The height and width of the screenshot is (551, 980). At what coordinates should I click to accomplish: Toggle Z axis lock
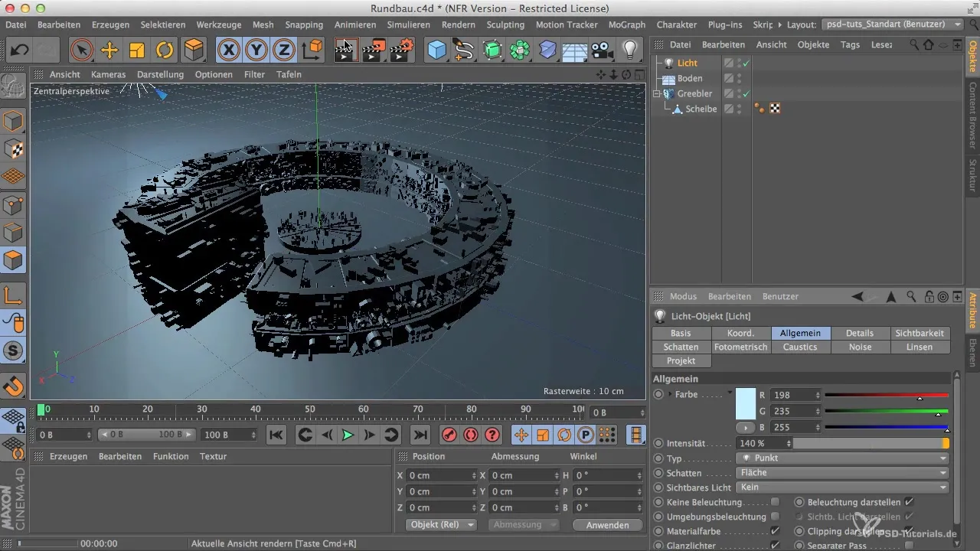(x=285, y=51)
